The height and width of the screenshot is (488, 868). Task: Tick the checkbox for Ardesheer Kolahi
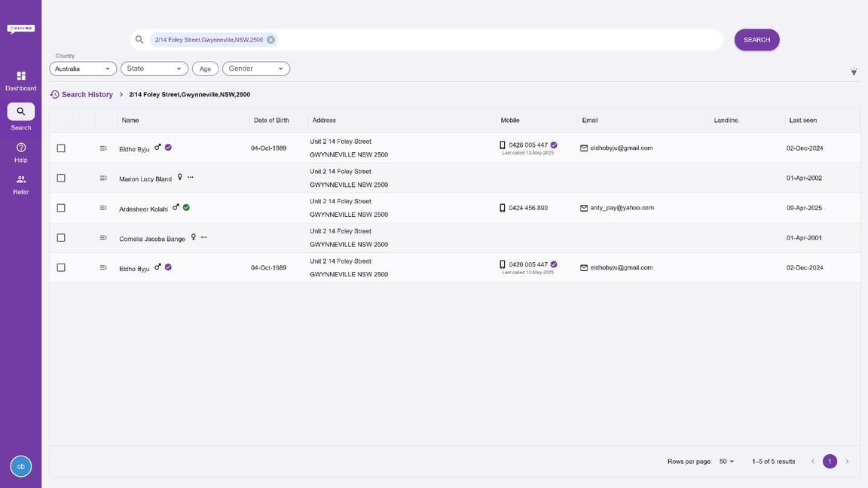(x=61, y=208)
